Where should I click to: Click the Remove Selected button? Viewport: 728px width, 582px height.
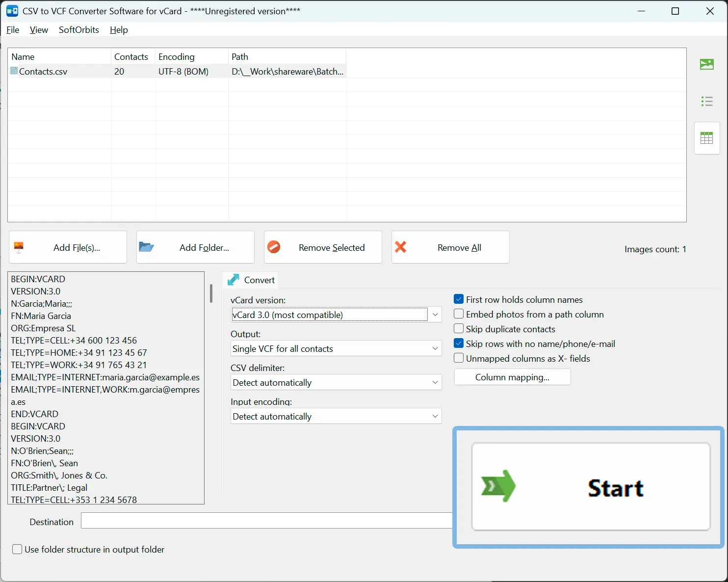323,247
